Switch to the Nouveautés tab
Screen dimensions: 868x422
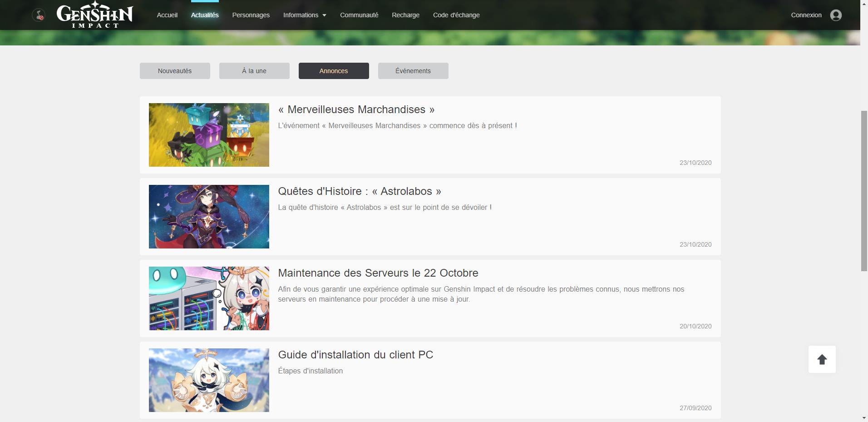175,71
